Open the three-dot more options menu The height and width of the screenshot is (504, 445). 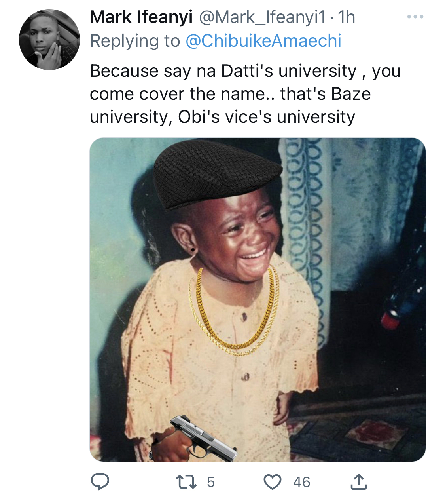point(415,17)
